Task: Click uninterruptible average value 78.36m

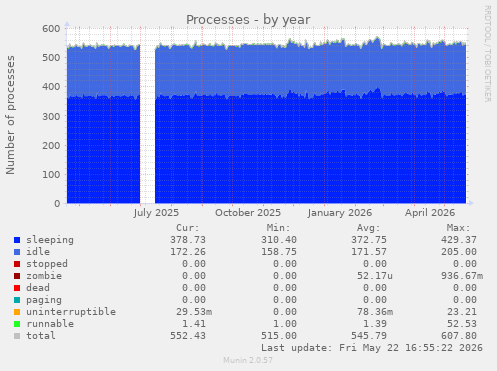Action: tap(375, 312)
